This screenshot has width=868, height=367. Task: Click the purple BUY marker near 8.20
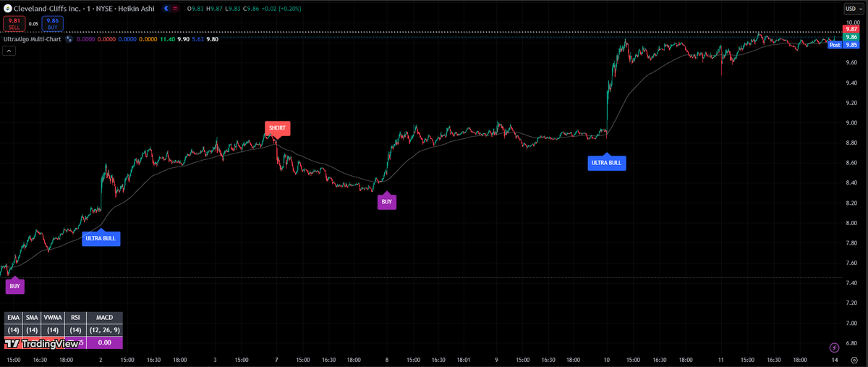pyautogui.click(x=386, y=202)
